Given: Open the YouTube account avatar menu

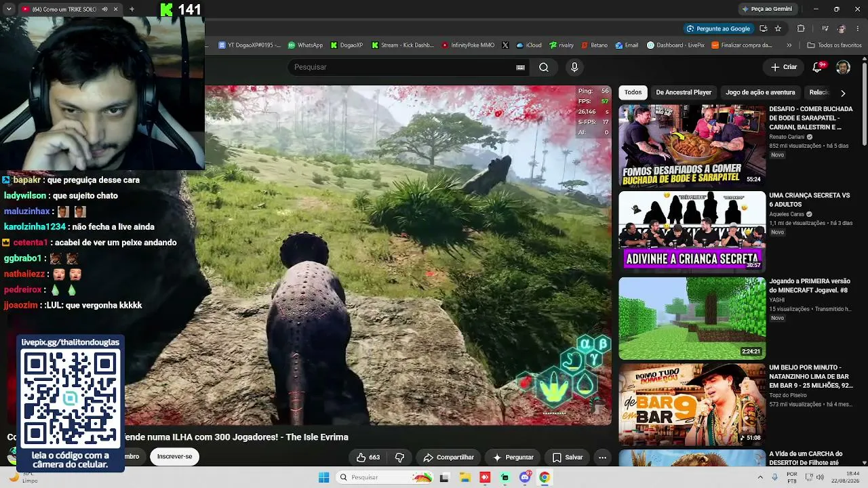Looking at the screenshot, I should tap(843, 67).
